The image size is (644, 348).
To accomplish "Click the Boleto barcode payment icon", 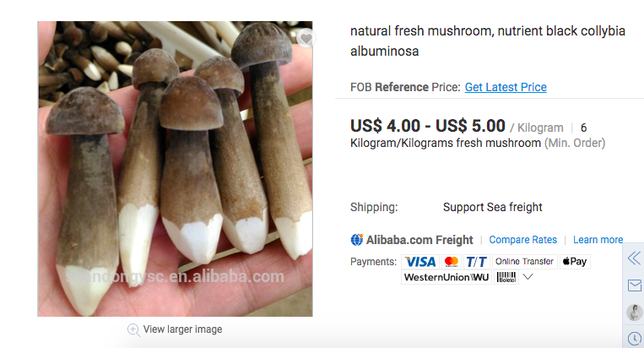I will pos(506,277).
